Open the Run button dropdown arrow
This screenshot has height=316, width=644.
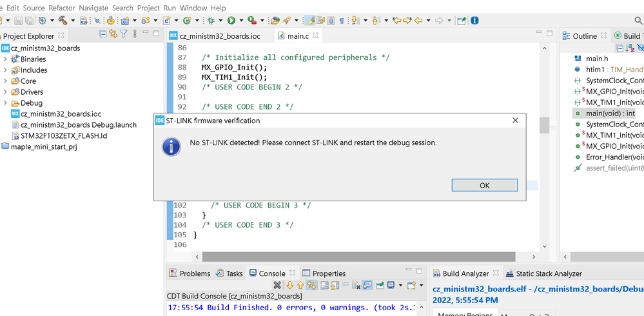(x=241, y=20)
